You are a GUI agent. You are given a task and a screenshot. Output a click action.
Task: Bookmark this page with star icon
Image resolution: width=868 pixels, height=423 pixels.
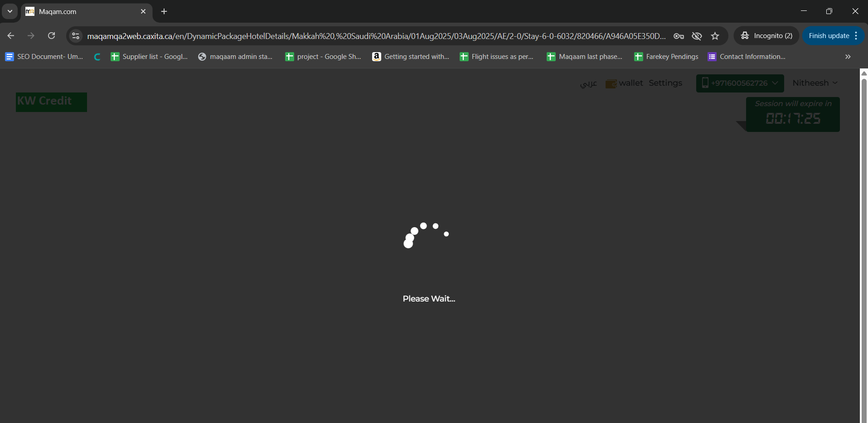(x=715, y=36)
